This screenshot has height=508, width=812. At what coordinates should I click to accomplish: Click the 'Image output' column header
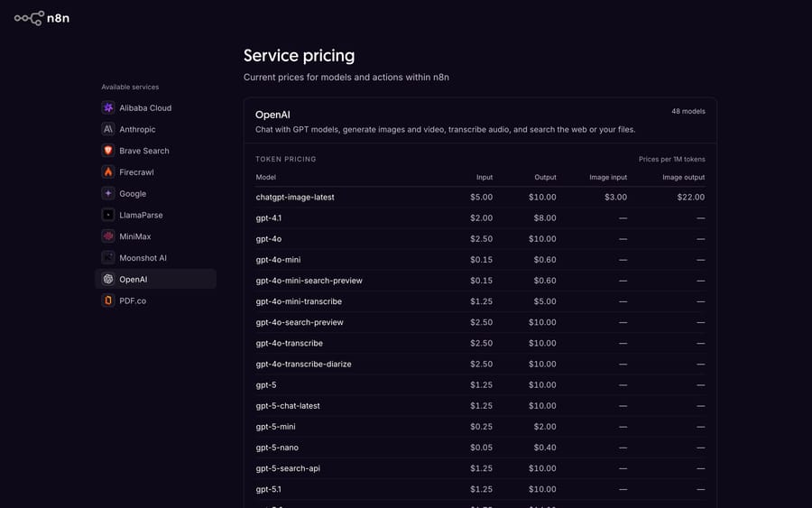pos(684,177)
